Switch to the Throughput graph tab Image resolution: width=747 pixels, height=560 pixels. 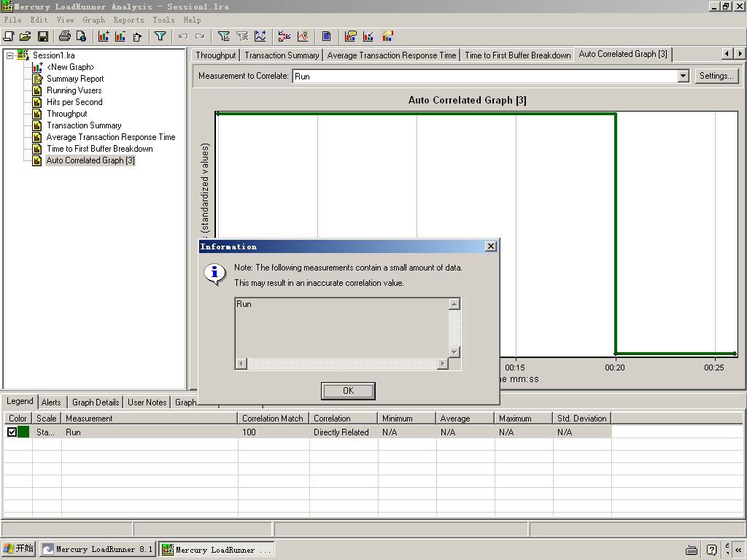coord(215,55)
